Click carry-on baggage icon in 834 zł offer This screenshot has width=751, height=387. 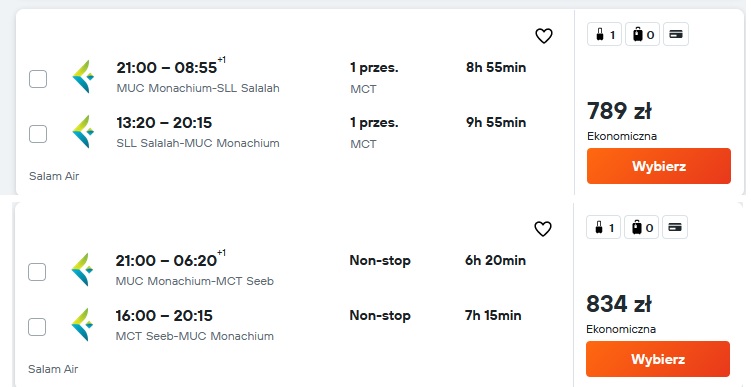[x=603, y=228]
